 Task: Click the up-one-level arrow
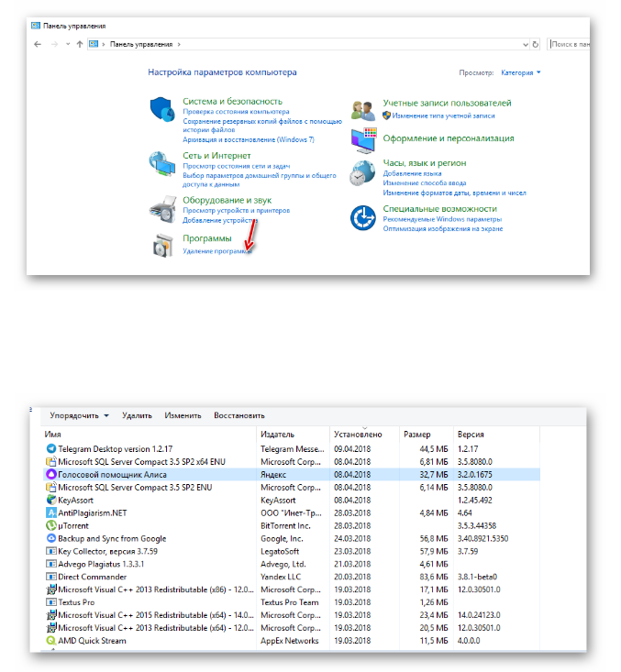79,44
